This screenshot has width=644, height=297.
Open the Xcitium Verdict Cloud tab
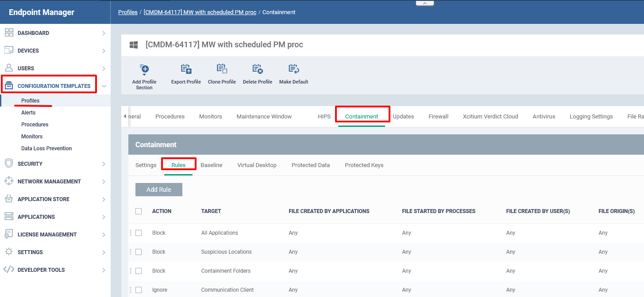click(490, 117)
